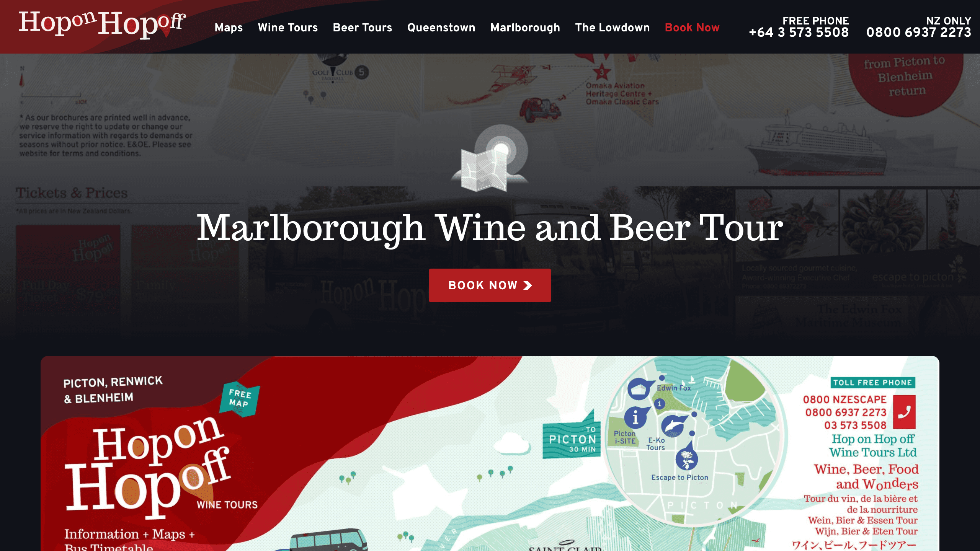Click Book Now in navigation bar
Viewport: 980px width, 551px height.
tap(693, 28)
